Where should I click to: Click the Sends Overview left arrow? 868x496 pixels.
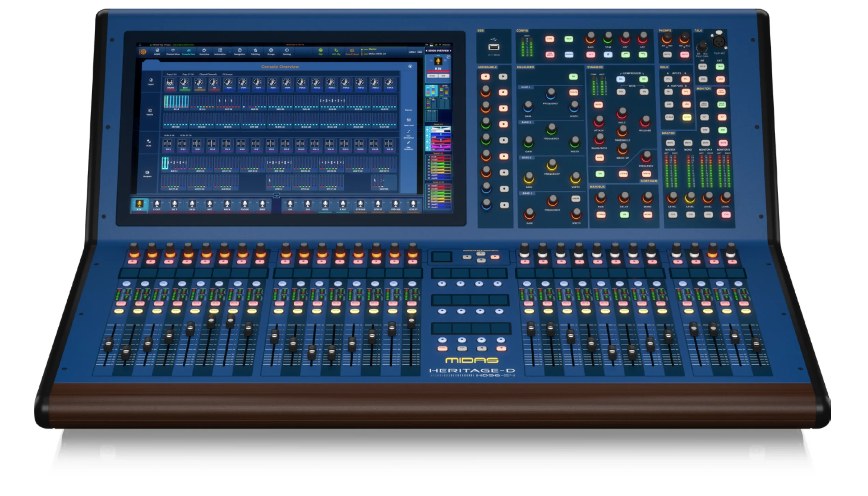tap(426, 51)
